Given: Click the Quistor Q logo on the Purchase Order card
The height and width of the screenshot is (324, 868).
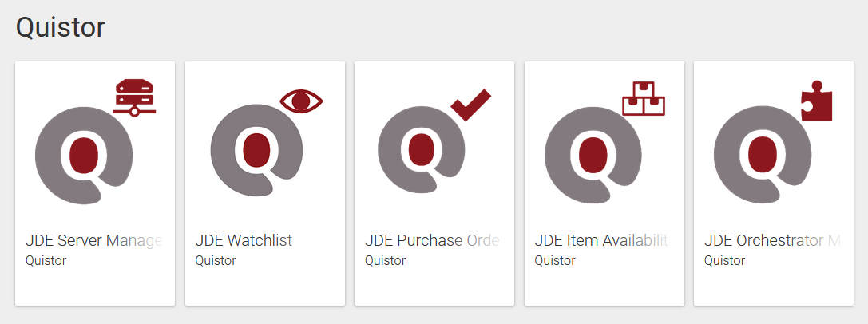Looking at the screenshot, I should pos(421,148).
